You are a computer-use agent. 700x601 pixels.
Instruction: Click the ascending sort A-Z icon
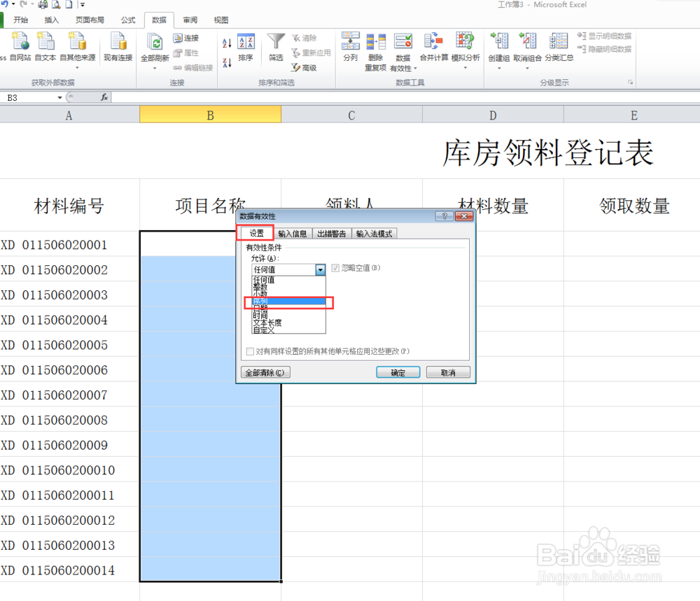225,41
